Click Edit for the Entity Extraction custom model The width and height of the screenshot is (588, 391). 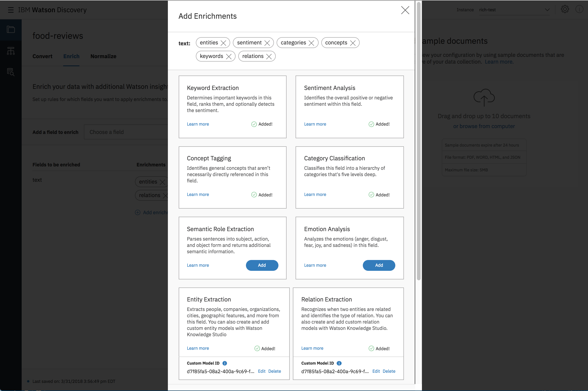coord(262,371)
